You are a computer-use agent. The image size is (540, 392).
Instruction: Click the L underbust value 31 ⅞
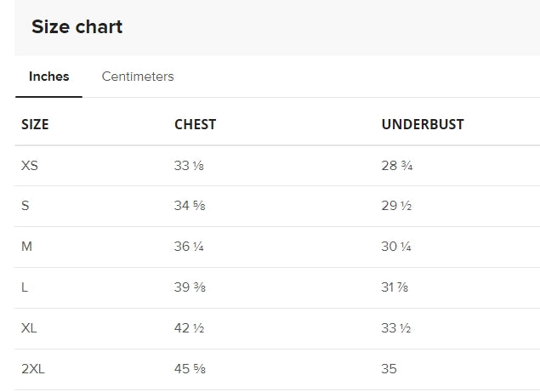(396, 287)
